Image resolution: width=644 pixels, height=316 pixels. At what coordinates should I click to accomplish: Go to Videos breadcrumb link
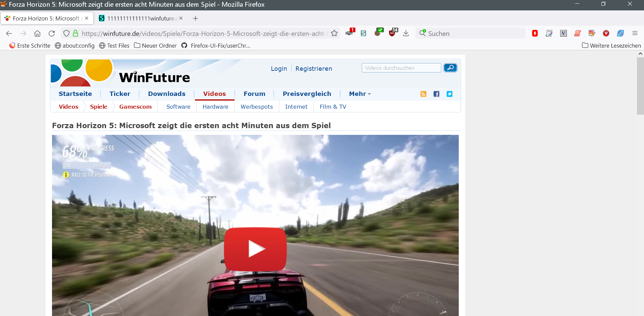68,107
